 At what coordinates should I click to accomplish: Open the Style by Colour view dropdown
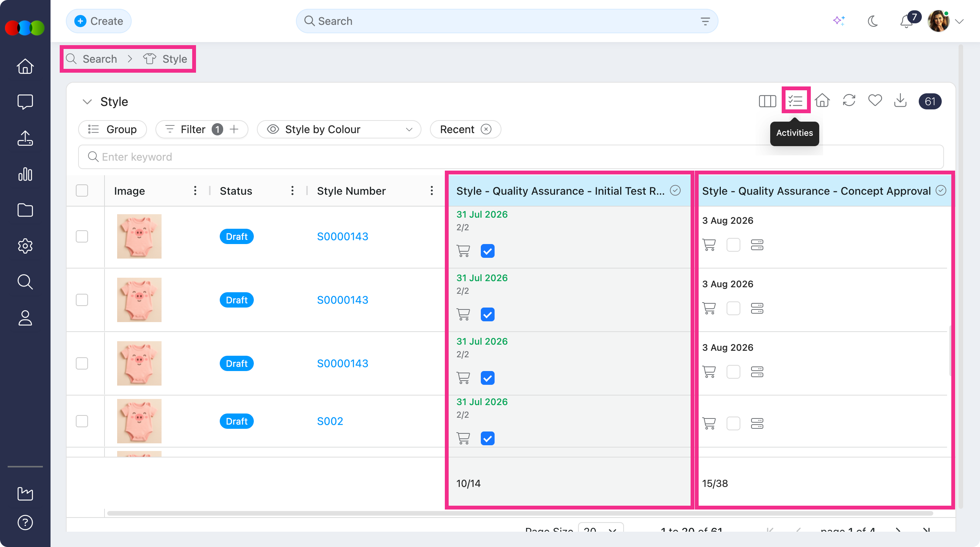(x=339, y=129)
